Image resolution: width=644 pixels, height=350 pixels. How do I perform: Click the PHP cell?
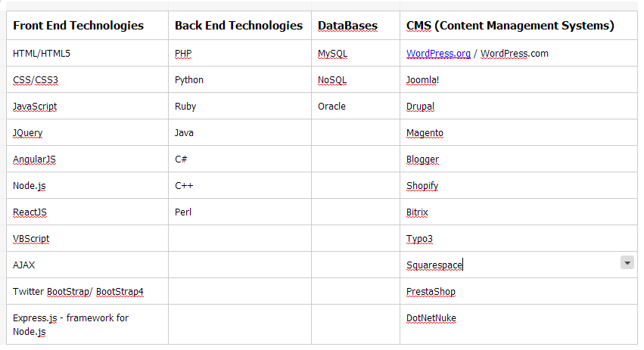pyautogui.click(x=240, y=54)
